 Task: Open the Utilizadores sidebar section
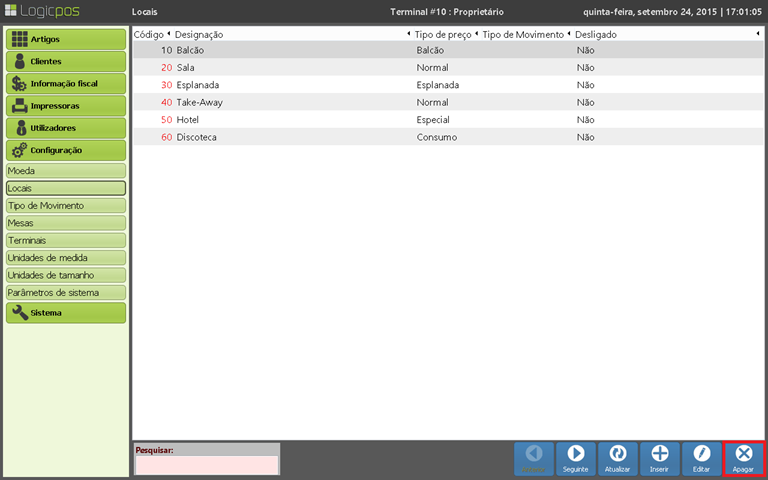pos(66,128)
